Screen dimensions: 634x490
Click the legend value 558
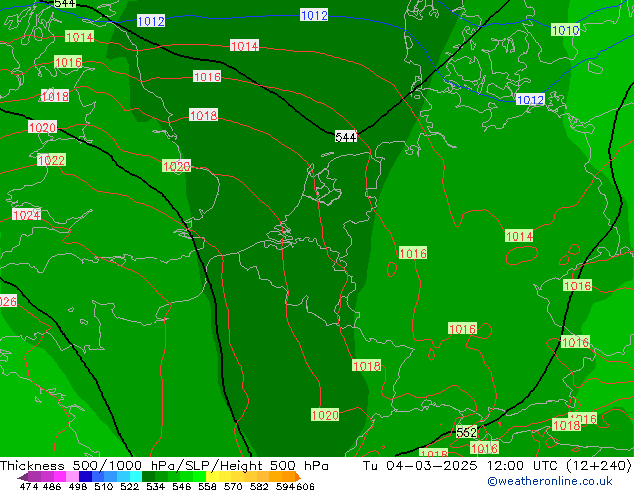tap(207, 486)
